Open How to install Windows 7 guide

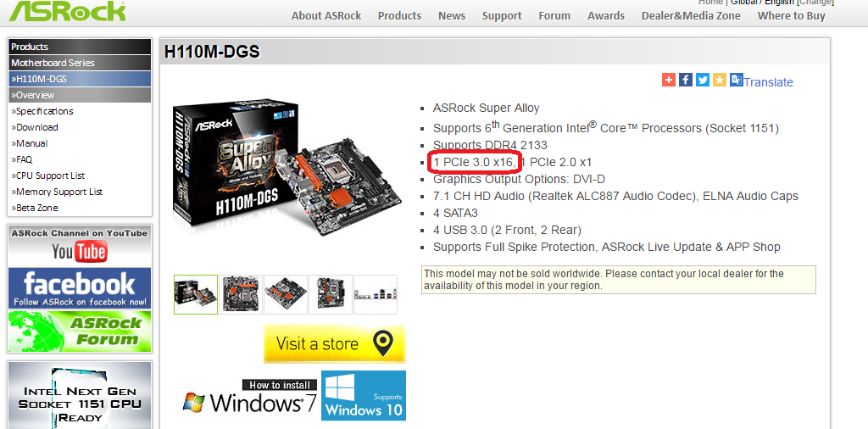(250, 398)
